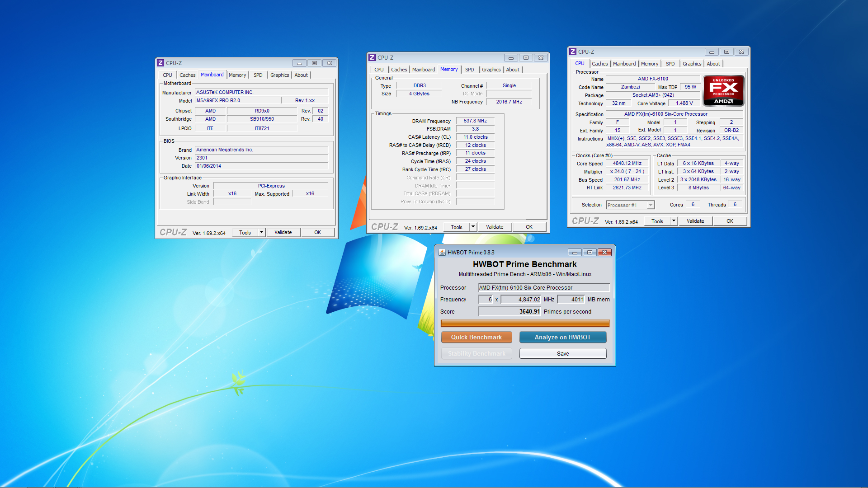Image resolution: width=868 pixels, height=488 pixels.
Task: Maximize the CPU-Z Memory window
Action: point(526,58)
